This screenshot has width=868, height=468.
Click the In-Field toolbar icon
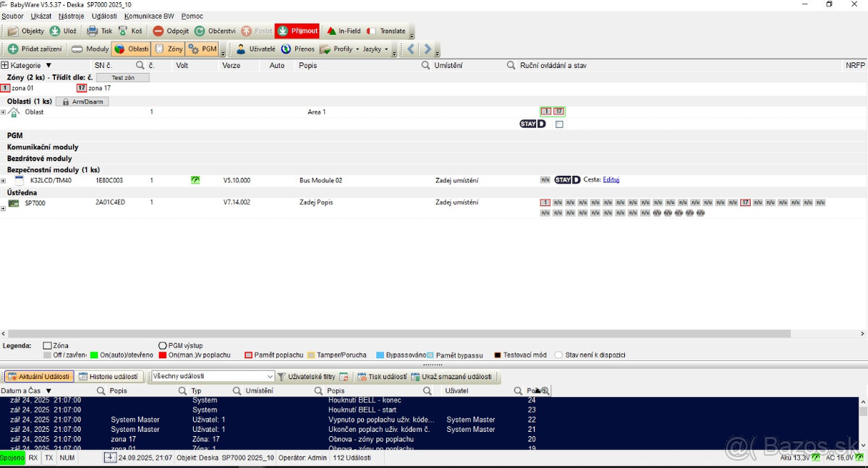tap(332, 31)
